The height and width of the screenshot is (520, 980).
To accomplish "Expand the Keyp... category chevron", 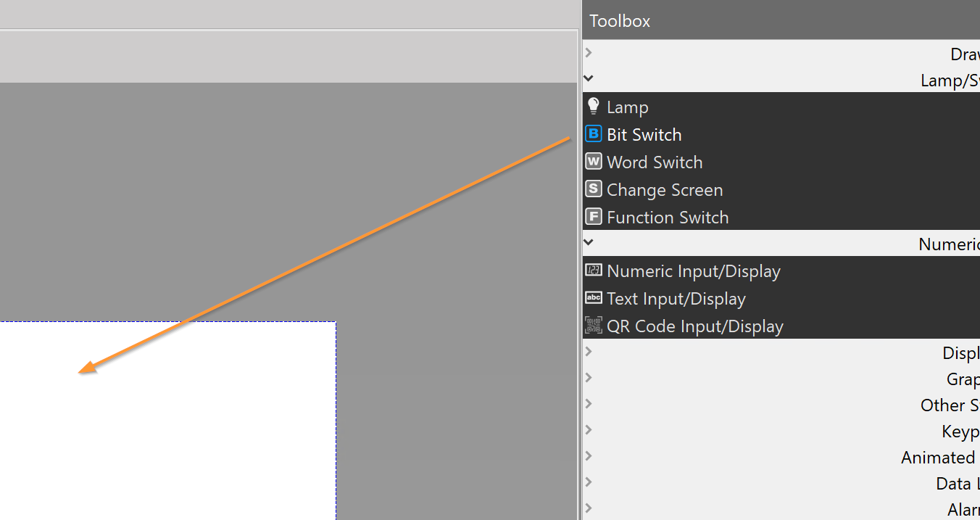I will pyautogui.click(x=589, y=429).
